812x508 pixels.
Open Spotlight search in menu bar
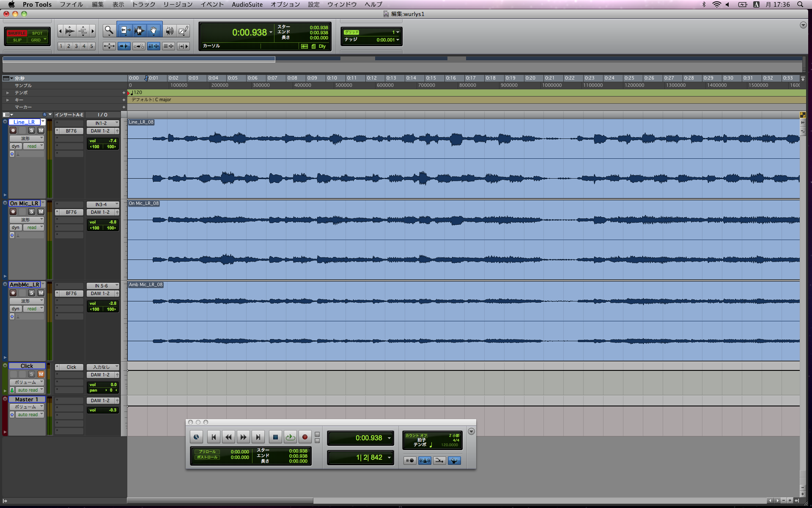pos(800,4)
